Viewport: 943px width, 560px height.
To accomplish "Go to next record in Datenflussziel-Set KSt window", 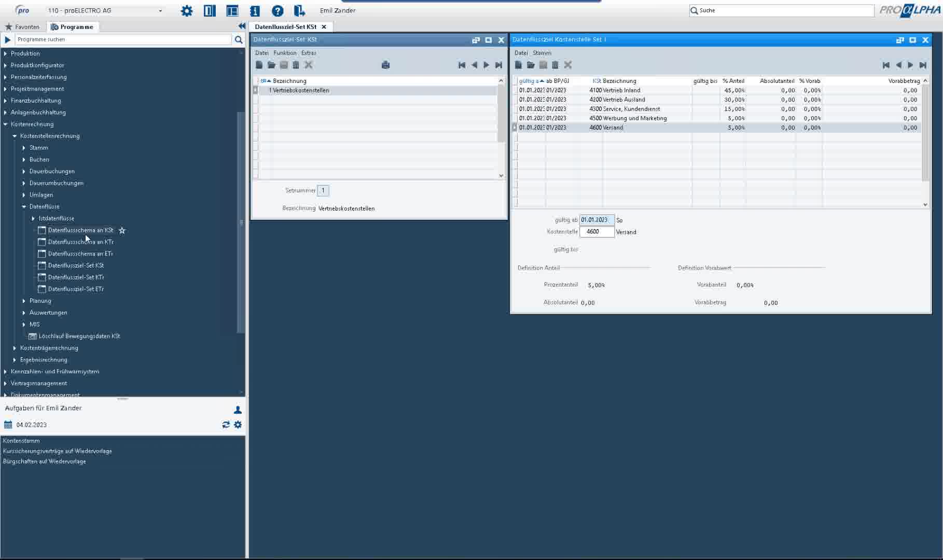I will 486,65.
